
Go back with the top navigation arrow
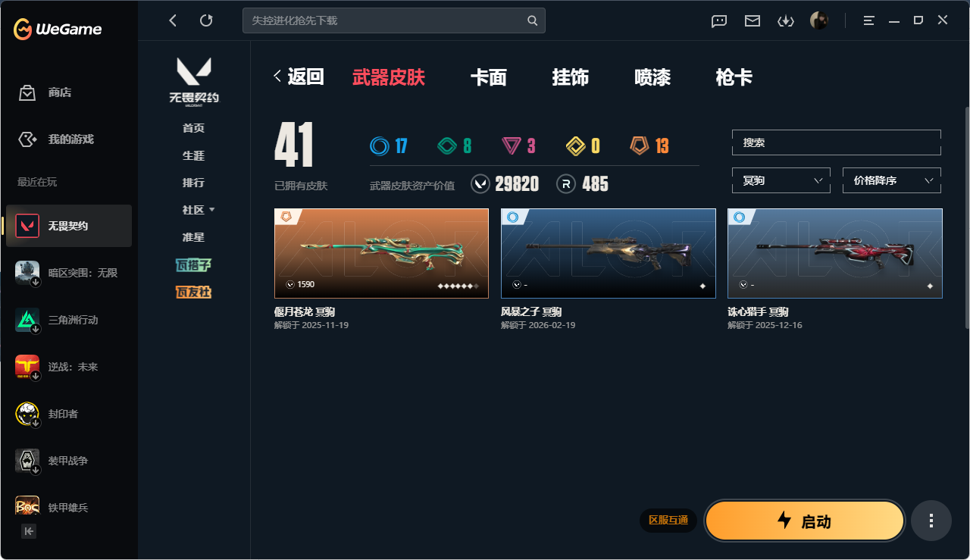[173, 20]
